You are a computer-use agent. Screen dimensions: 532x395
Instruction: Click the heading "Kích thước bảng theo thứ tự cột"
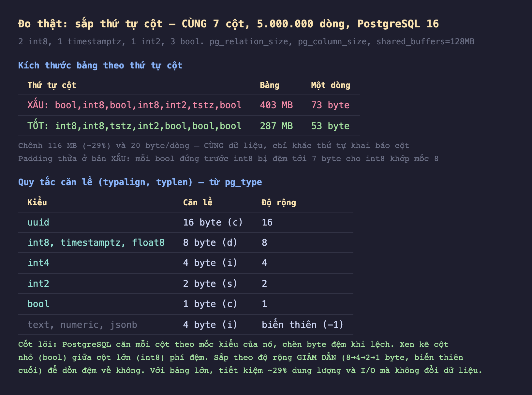tap(100, 66)
